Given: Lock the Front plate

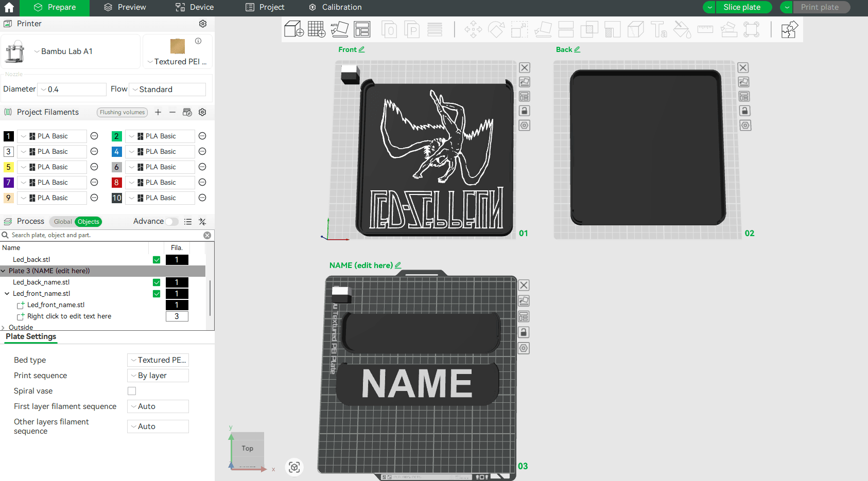Looking at the screenshot, I should (525, 111).
